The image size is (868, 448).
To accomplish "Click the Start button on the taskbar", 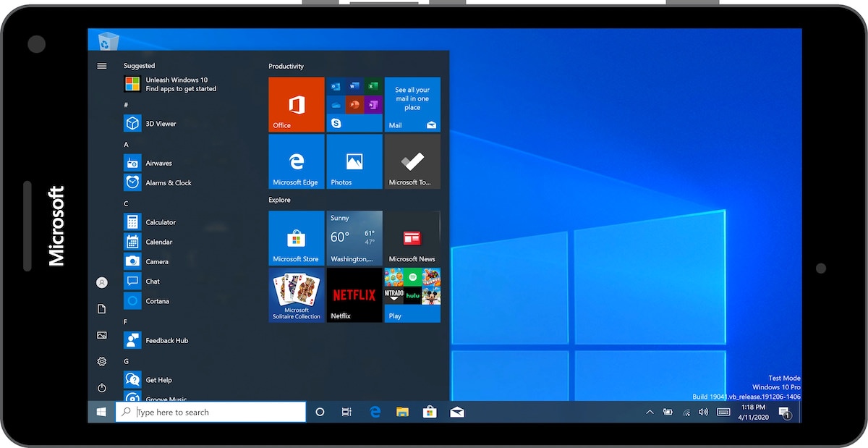I will [x=101, y=412].
